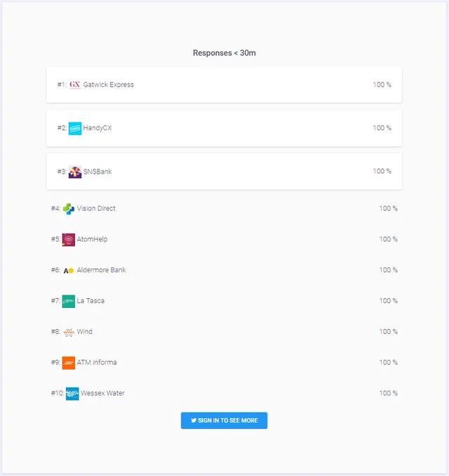449x476 pixels.
Task: Open the Gatwick Express name link
Action: click(x=109, y=85)
